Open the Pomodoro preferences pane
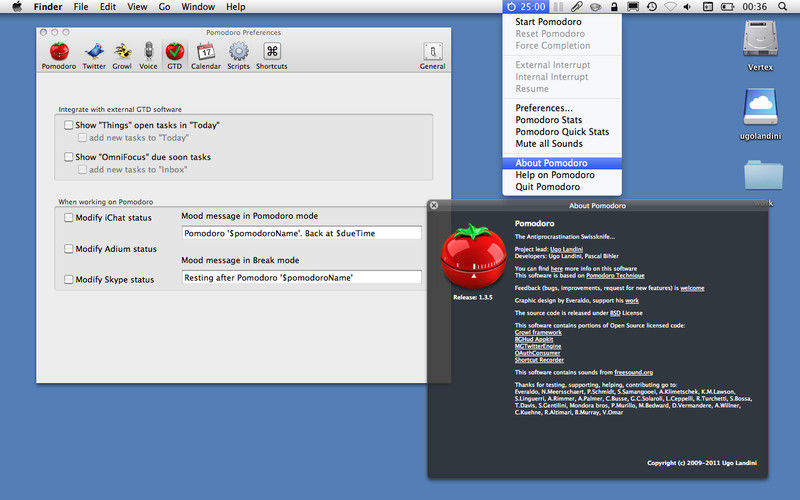The height and width of the screenshot is (500, 800). pos(59,56)
